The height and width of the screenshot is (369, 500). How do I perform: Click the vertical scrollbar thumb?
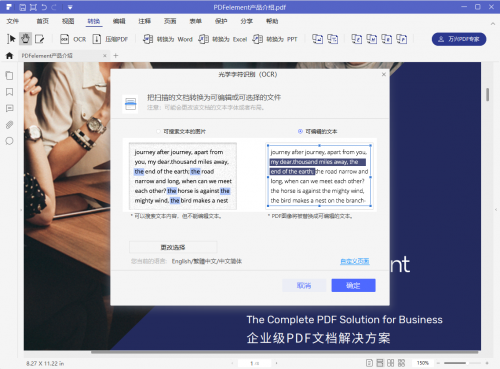coord(488,94)
